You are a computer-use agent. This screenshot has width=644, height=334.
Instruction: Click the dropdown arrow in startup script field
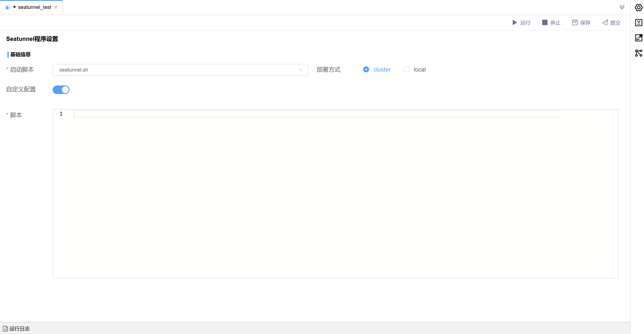click(301, 70)
